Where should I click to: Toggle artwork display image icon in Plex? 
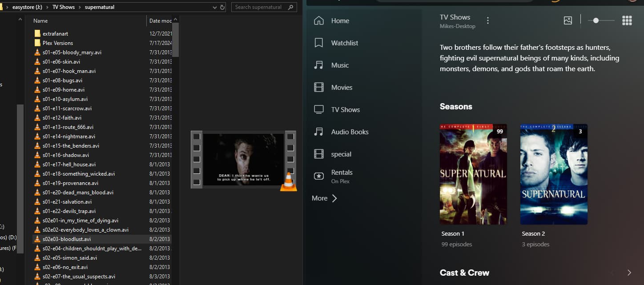[x=568, y=20]
